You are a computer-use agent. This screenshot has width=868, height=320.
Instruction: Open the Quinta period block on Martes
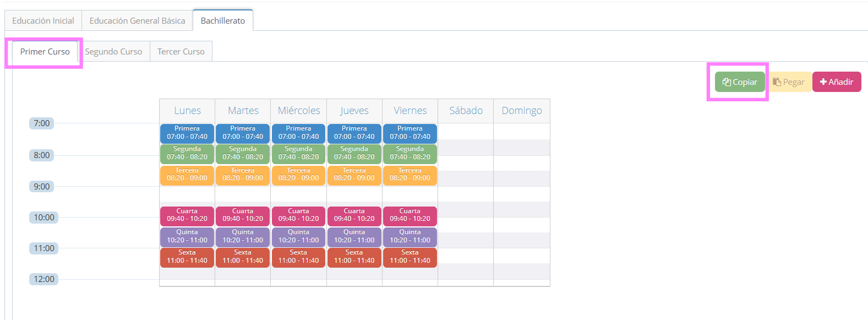(x=243, y=237)
